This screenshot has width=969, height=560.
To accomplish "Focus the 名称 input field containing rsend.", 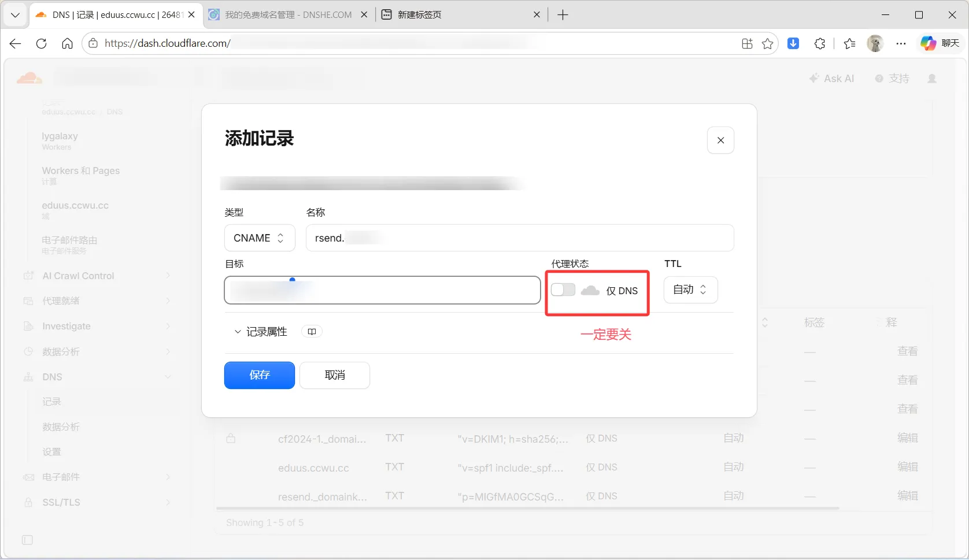I will [x=520, y=238].
